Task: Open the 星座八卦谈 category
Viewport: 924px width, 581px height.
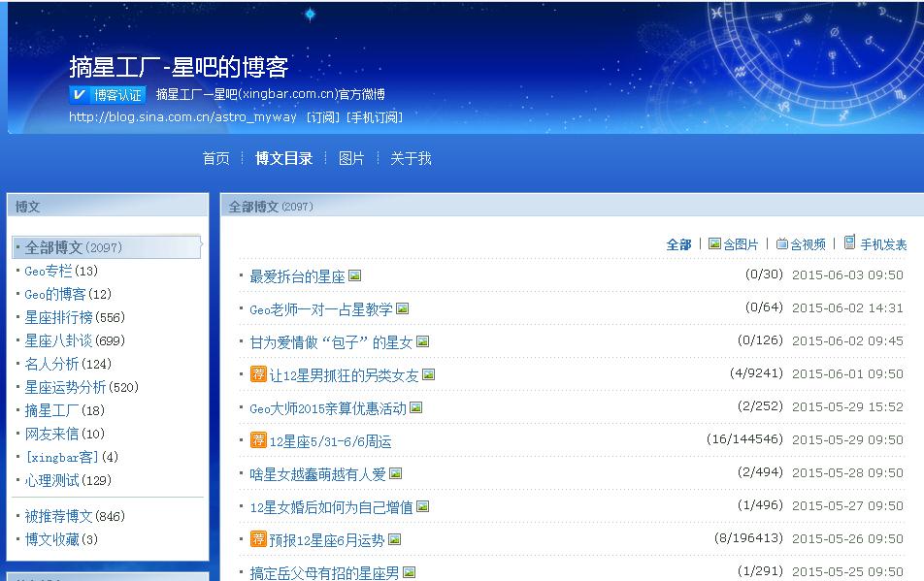Action: click(74, 340)
